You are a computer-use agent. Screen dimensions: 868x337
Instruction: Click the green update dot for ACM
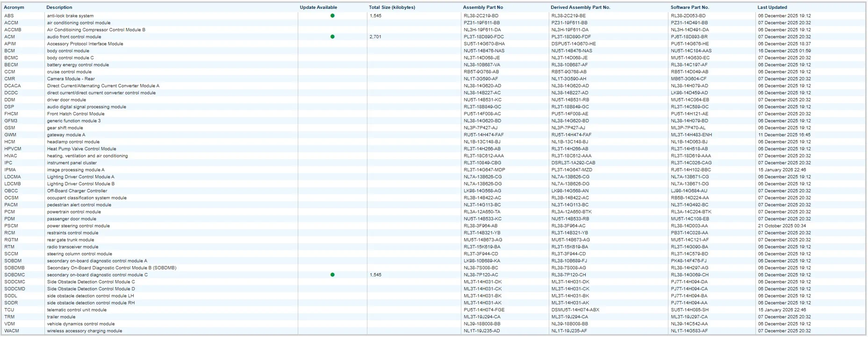coord(332,37)
